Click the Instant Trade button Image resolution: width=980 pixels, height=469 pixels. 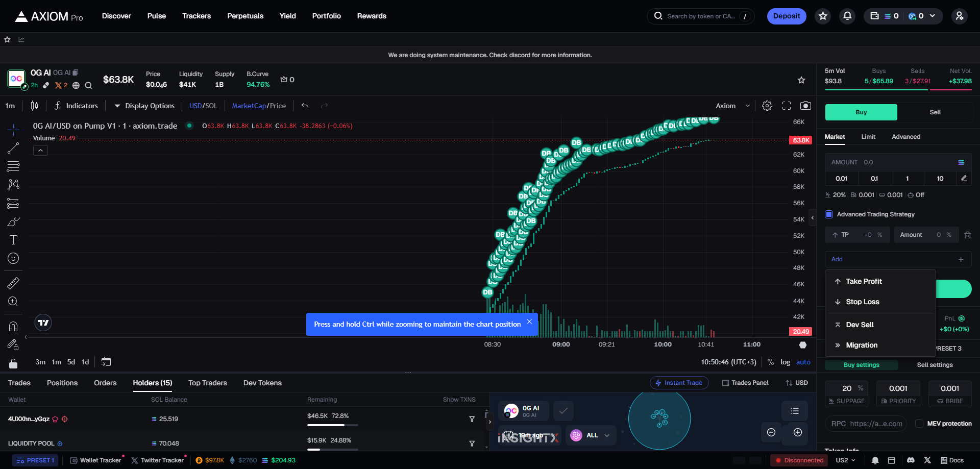(x=679, y=383)
